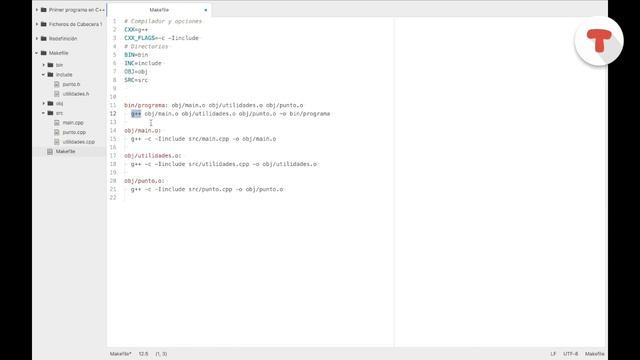
Task: Open utilidades.cpp in the tree
Action: point(79,142)
